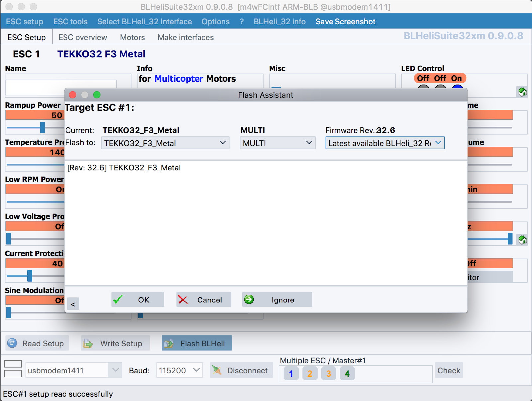Click the Low Voltage Protection slider handle
The width and height of the screenshot is (532, 401).
(9, 239)
